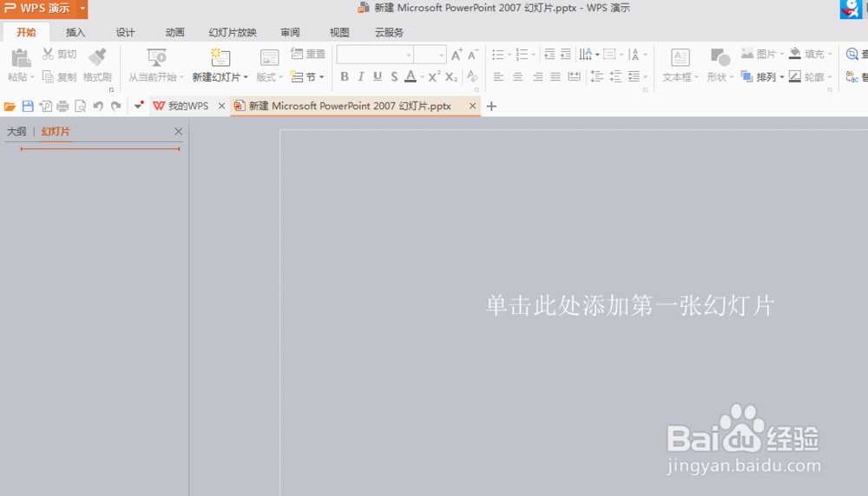
Task: Click the Outline (轮廓) pen icon
Action: click(795, 76)
